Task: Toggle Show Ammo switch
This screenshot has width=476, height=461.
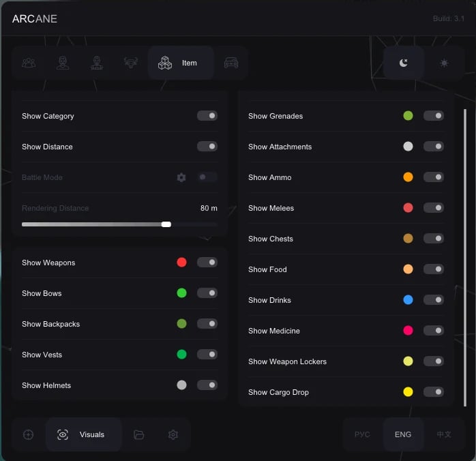Action: [x=434, y=177]
